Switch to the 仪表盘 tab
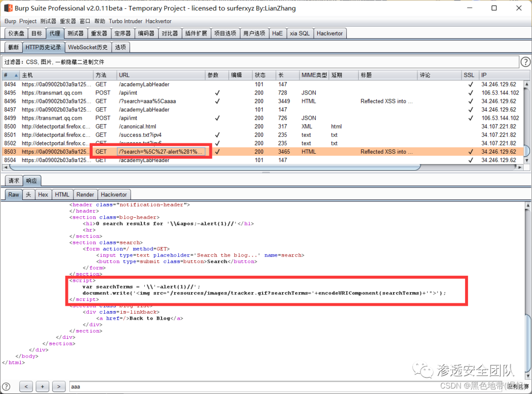Screen dimensions: 532x394 click(x=16, y=33)
